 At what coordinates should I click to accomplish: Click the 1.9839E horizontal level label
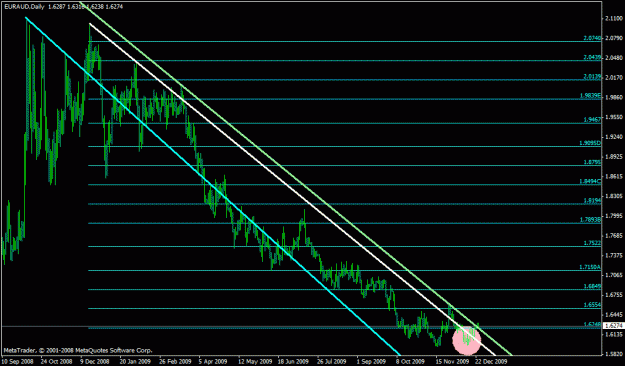point(590,96)
